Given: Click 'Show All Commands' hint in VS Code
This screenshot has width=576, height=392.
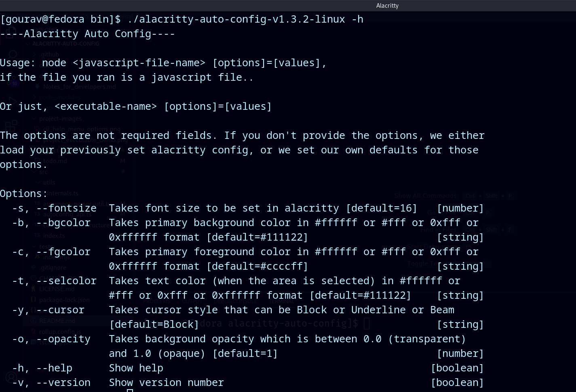Looking at the screenshot, I should click(425, 196).
